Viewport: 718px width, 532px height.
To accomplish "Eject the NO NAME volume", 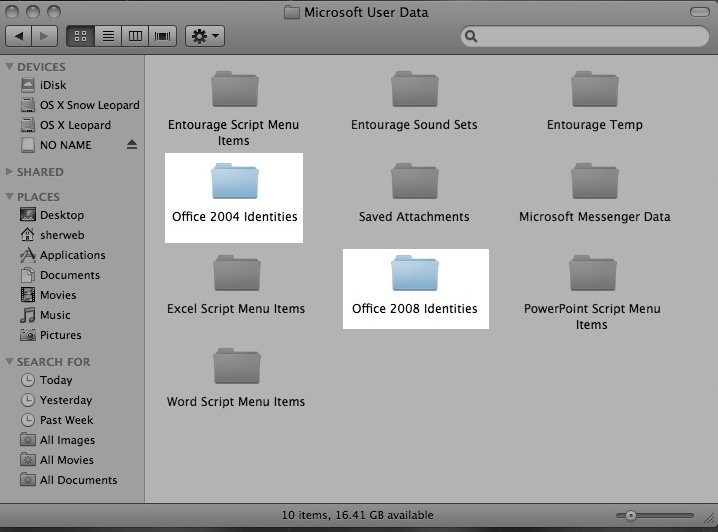I will point(132,145).
